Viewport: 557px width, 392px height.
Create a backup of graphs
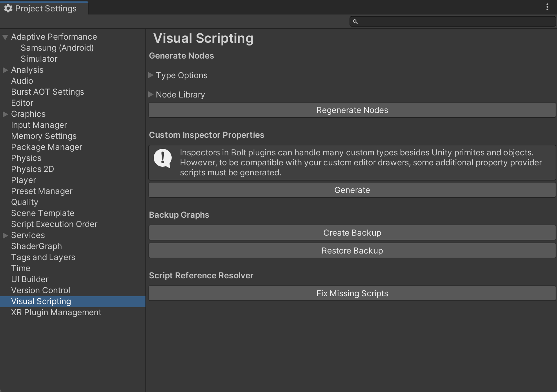tap(352, 233)
